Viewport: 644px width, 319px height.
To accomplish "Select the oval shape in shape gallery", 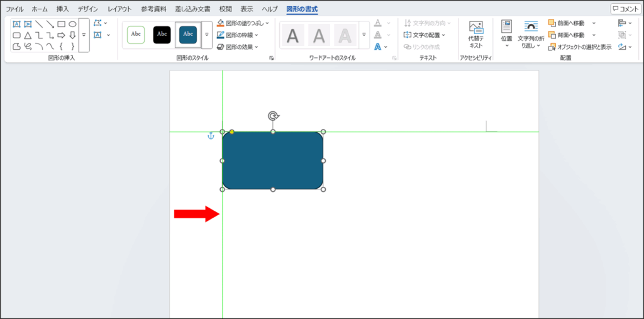I will 72,24.
